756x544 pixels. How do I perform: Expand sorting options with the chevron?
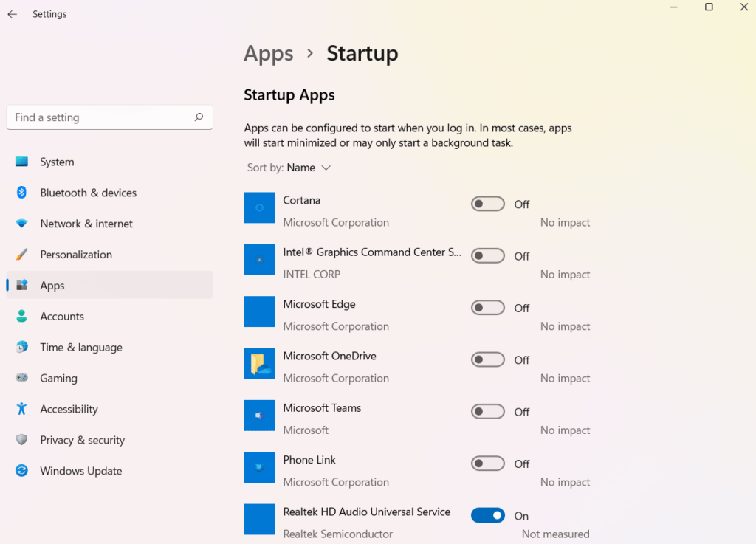pos(326,168)
